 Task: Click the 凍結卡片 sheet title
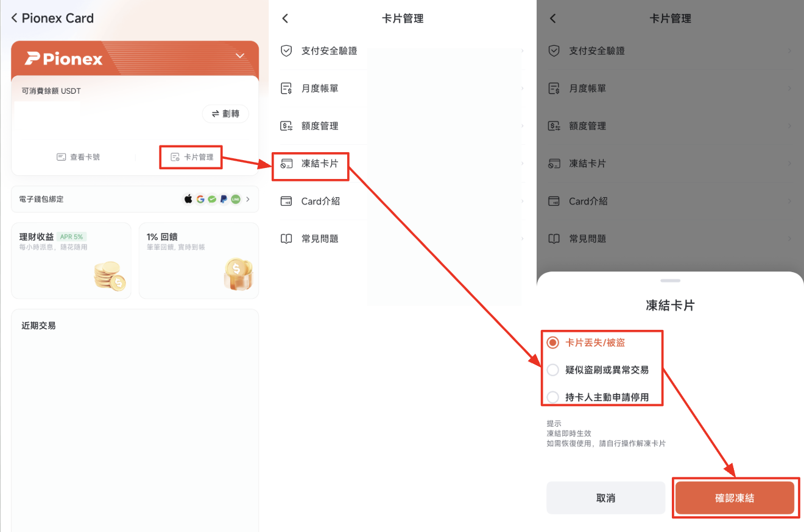click(670, 306)
